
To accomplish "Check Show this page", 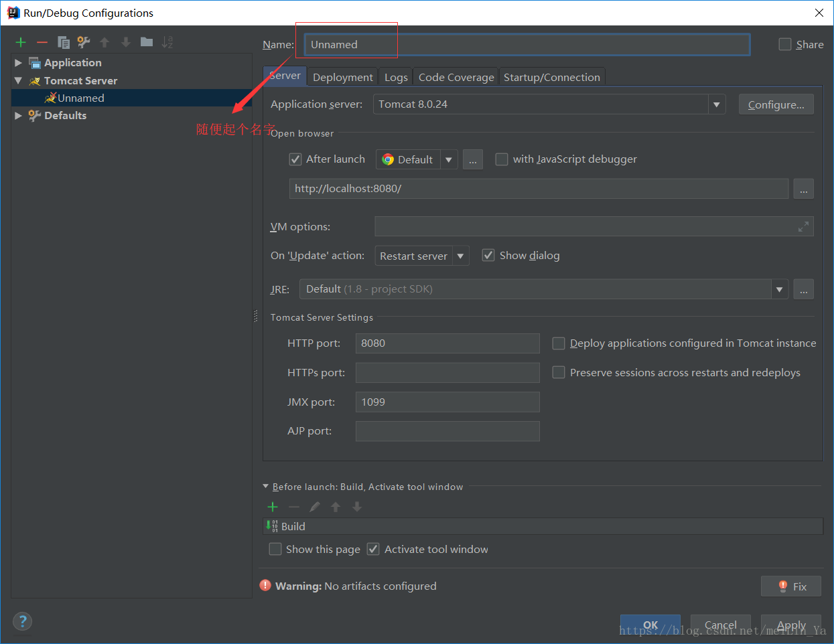I will pos(275,549).
